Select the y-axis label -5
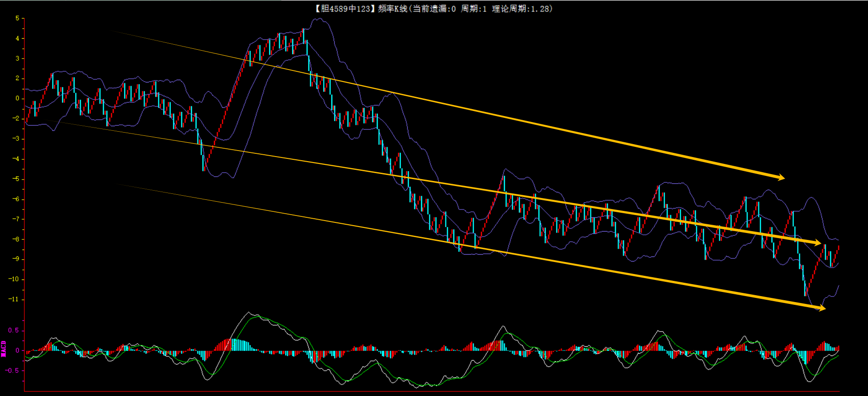The height and width of the screenshot is (396, 868). coord(16,179)
